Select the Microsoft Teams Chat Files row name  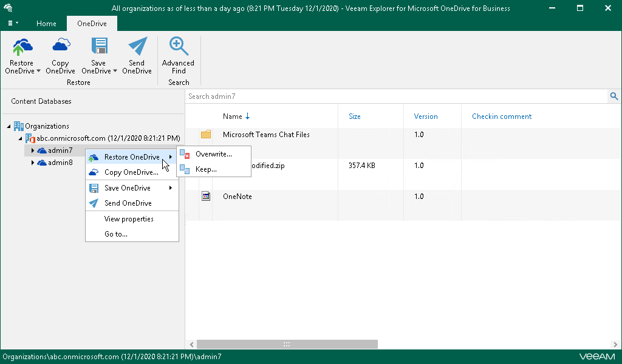pyautogui.click(x=266, y=135)
